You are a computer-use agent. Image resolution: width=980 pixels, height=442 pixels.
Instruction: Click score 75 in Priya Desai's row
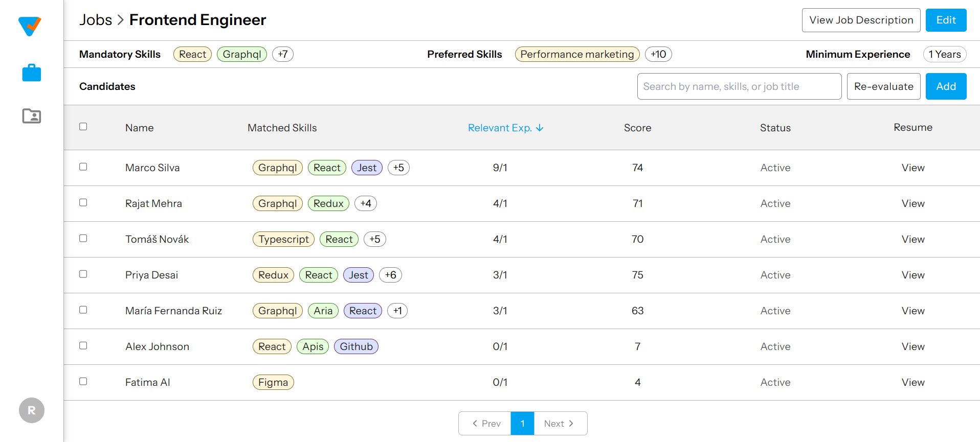click(638, 275)
